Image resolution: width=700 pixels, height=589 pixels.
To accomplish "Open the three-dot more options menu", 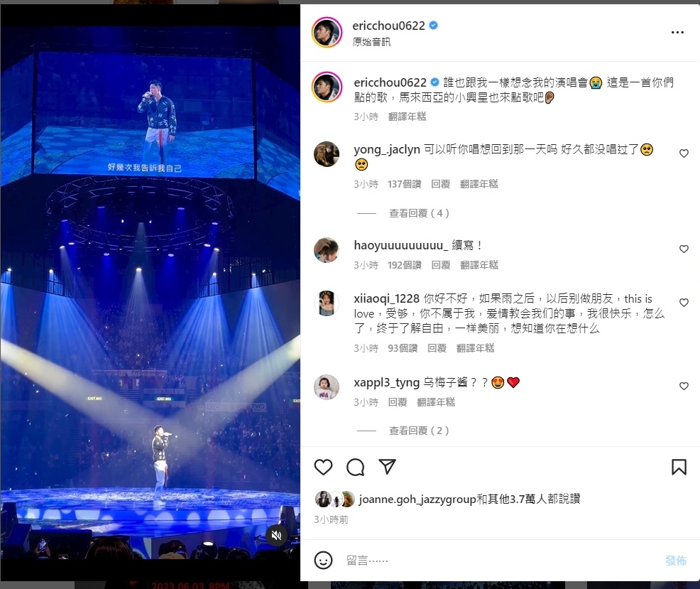I will [x=677, y=32].
